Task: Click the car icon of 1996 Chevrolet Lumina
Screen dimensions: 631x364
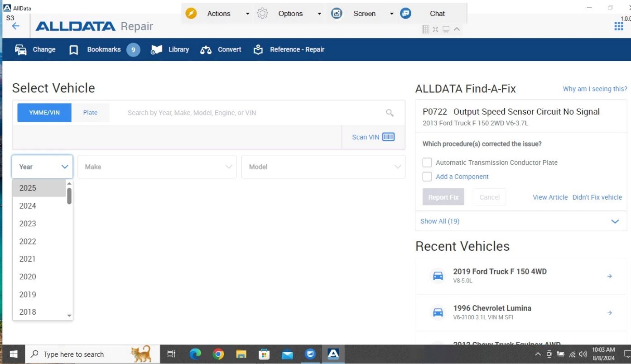Action: coord(438,312)
